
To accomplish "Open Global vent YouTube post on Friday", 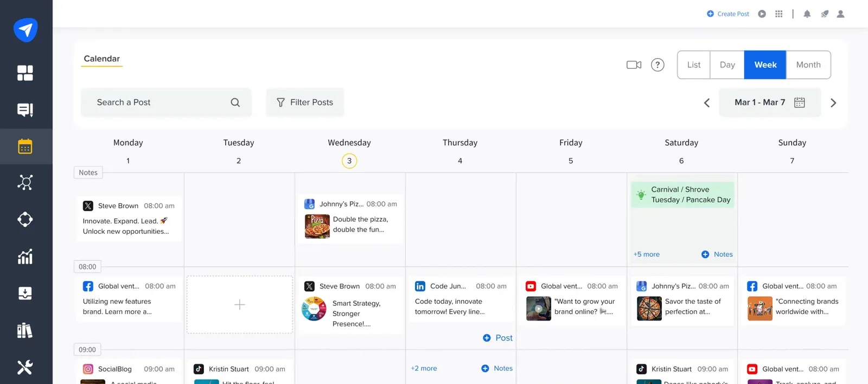I will point(572,301).
